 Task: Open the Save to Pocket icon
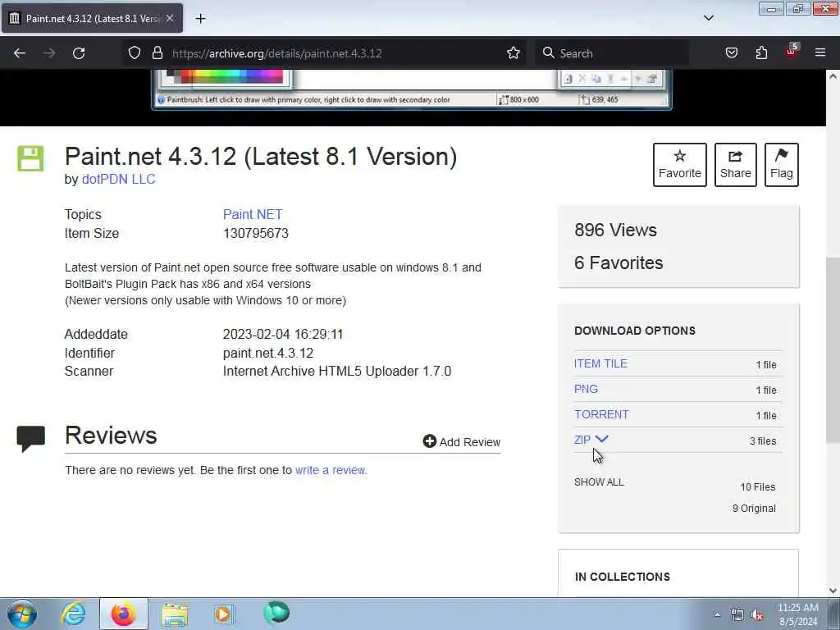pos(732,53)
